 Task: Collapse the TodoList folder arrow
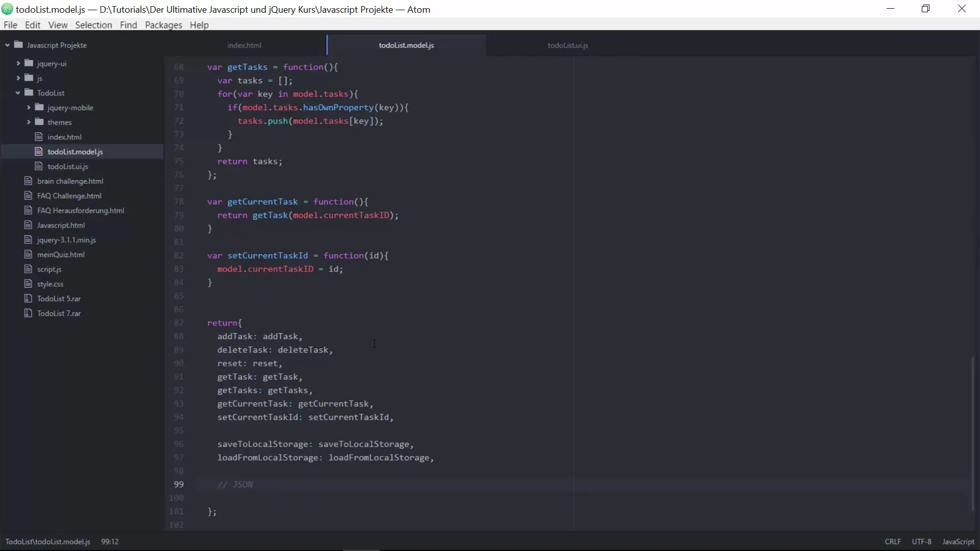(x=18, y=93)
